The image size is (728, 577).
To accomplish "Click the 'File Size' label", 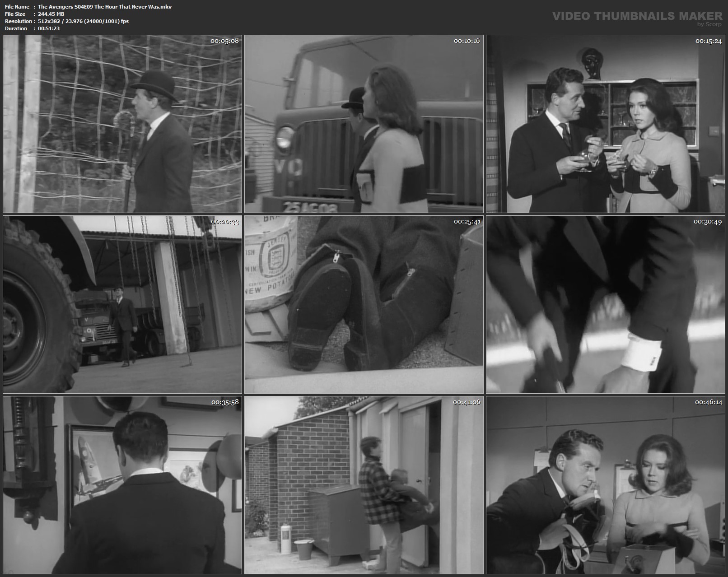I will 15,14.
